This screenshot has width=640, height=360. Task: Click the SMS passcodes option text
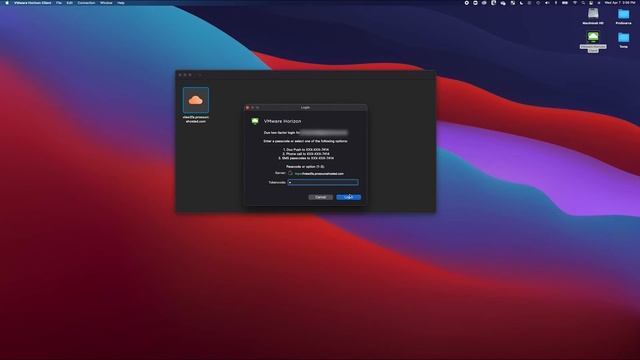point(306,158)
